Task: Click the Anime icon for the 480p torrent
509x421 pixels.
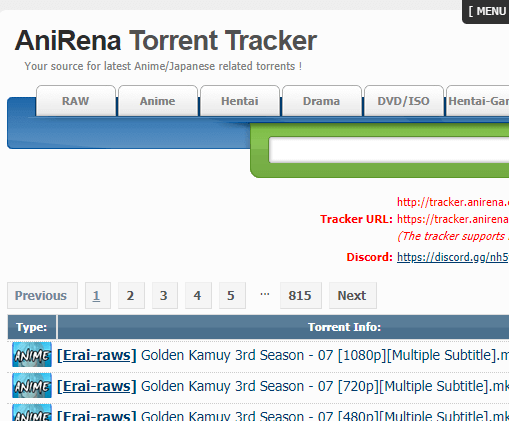Action: point(32,413)
